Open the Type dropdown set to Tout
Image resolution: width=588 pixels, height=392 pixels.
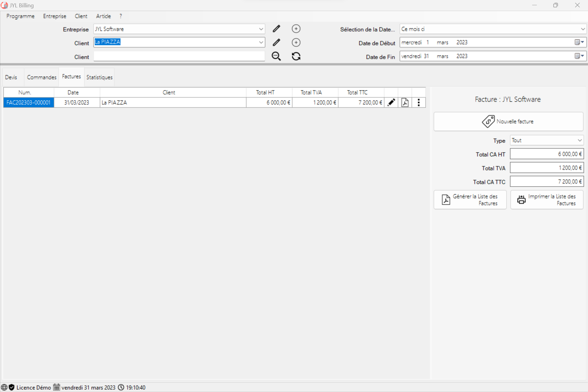pos(579,140)
